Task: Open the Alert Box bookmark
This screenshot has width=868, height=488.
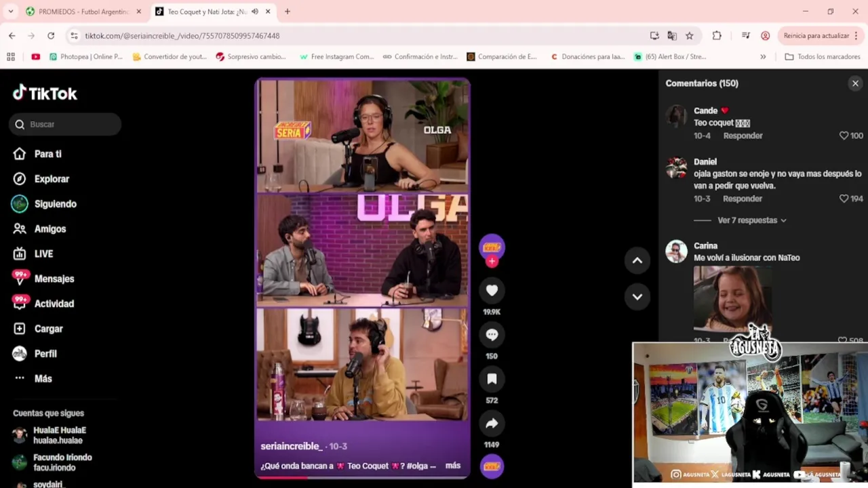Action: coord(670,57)
